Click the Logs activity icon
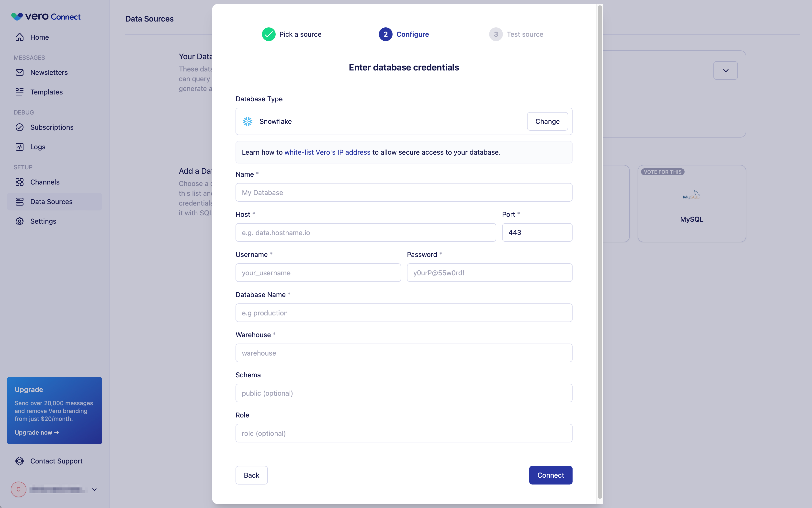This screenshot has width=812, height=508. (x=20, y=147)
